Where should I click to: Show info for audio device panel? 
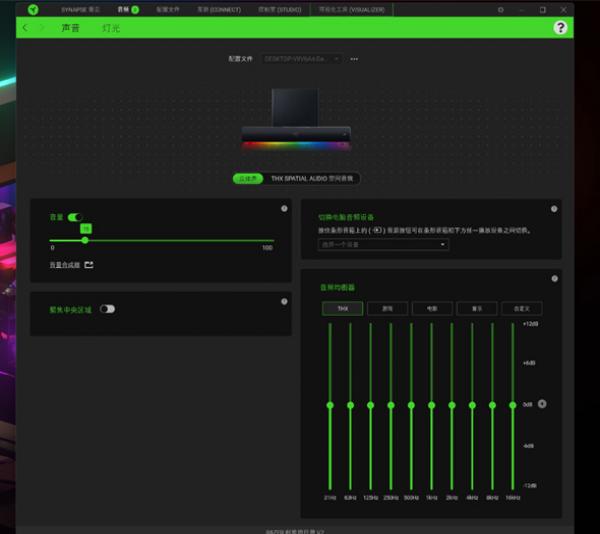point(554,209)
